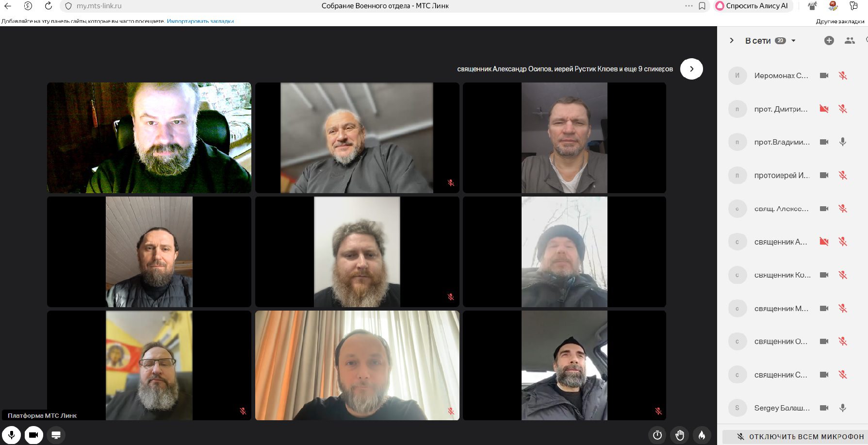Raise your hand with the hand icon
The image size is (868, 445).
tap(680, 435)
